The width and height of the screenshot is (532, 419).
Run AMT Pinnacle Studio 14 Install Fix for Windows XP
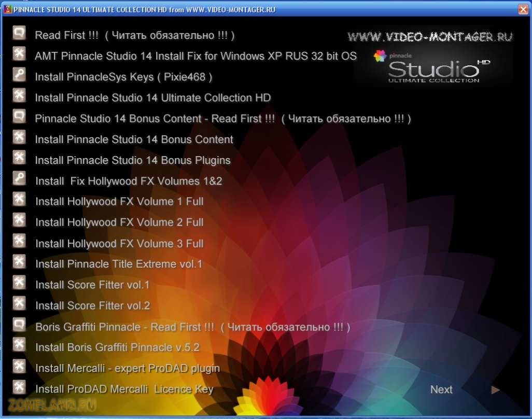196,56
